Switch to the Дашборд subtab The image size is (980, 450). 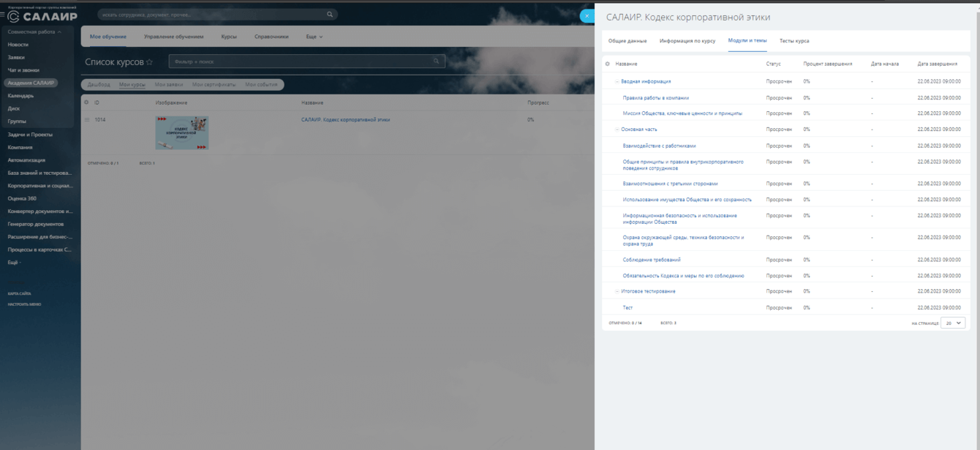pyautogui.click(x=99, y=85)
